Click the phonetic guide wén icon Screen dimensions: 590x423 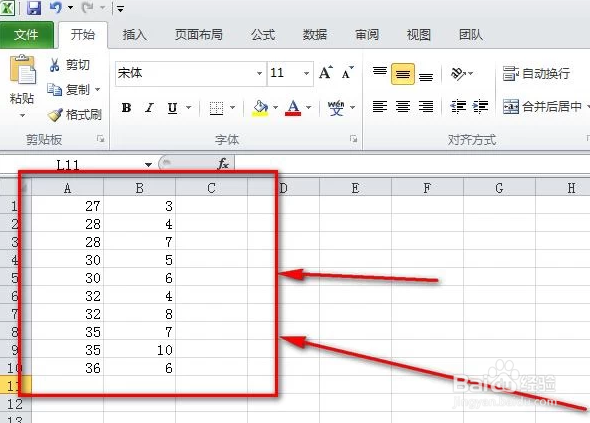pos(336,108)
